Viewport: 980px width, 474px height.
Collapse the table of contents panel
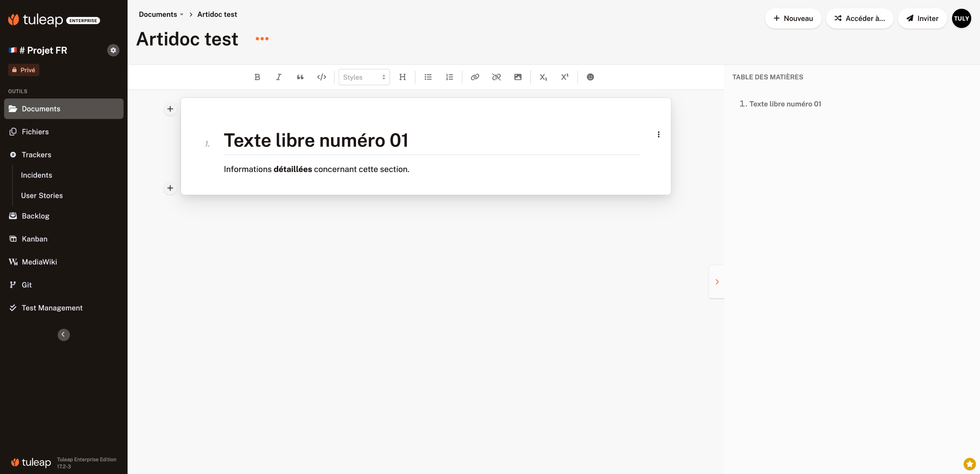click(717, 282)
